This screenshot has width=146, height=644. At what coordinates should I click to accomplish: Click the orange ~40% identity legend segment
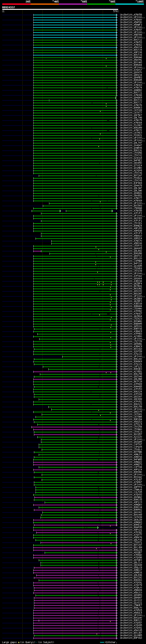pos(45,4)
